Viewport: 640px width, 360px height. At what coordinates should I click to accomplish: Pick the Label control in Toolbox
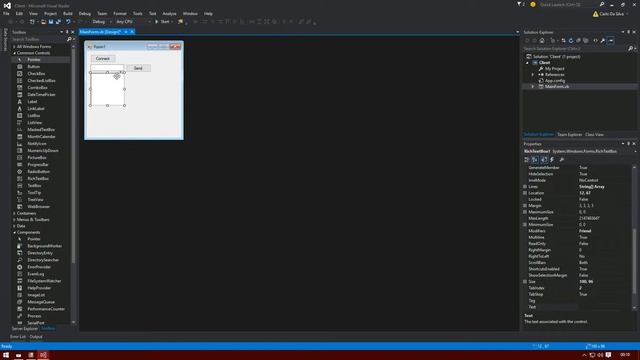point(32,102)
